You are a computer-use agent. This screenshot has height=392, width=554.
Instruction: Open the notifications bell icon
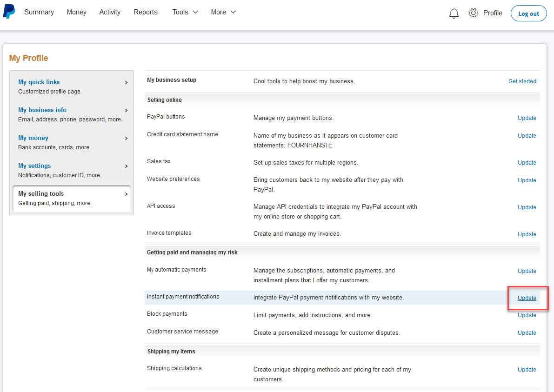tap(454, 13)
